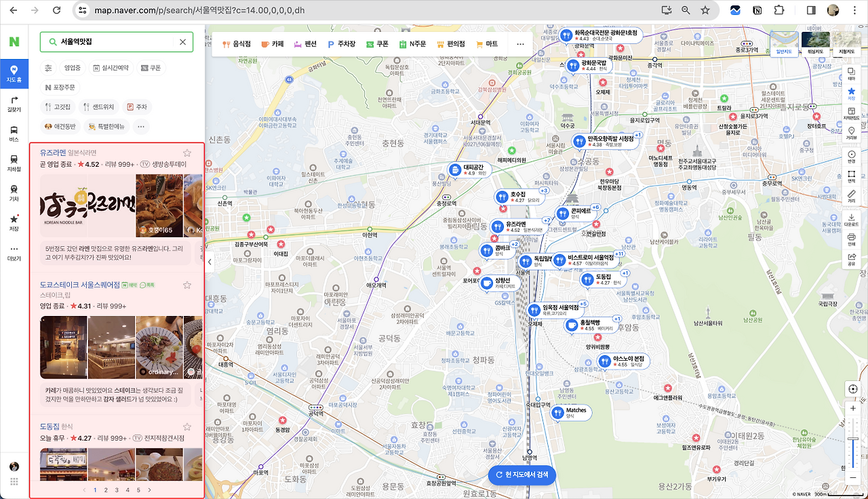Save 도쿄스테이크 with its star icon

[x=187, y=285]
